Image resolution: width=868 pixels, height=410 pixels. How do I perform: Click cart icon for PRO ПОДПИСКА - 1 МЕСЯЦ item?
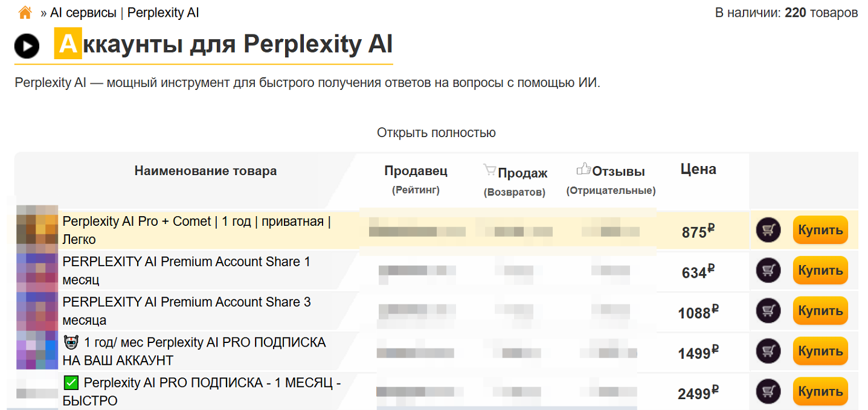(768, 391)
